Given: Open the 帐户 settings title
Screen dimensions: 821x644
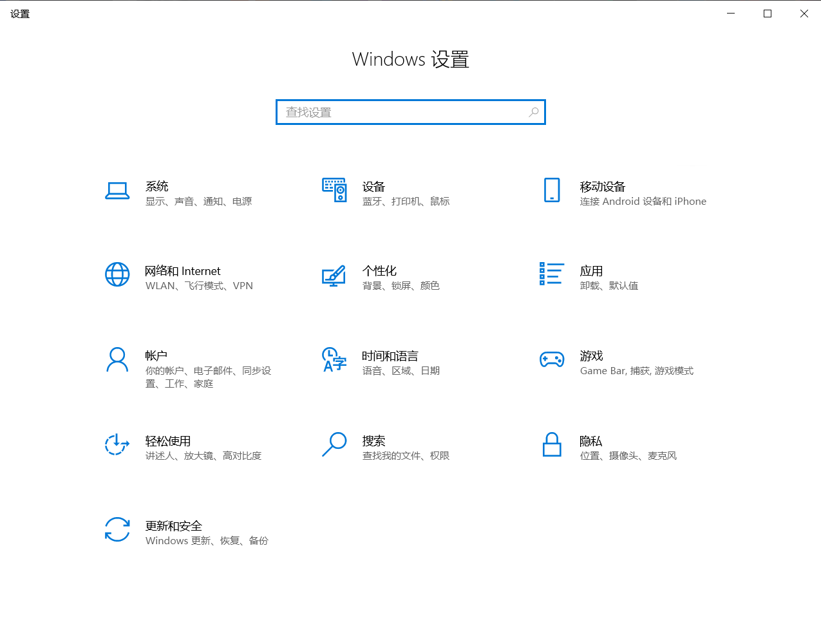Looking at the screenshot, I should click(x=156, y=355).
